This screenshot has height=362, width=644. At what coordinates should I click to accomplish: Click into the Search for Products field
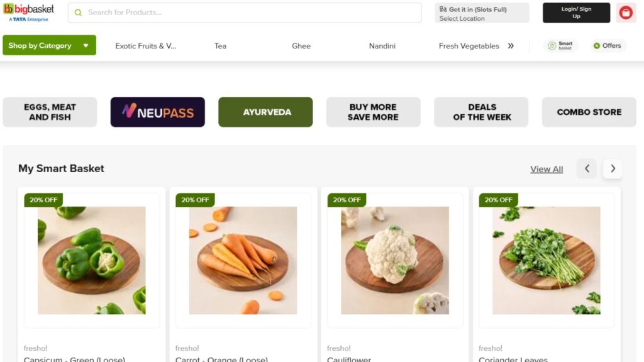click(245, 13)
